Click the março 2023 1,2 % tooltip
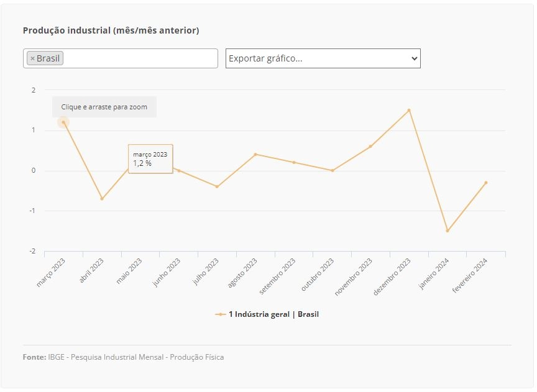Viewport: 537px width, 392px height. [150, 159]
